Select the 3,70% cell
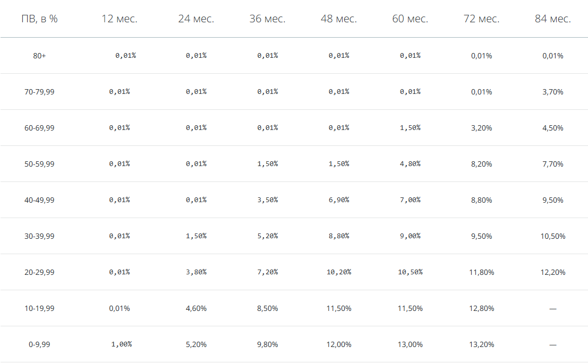588x364 pixels. (553, 92)
